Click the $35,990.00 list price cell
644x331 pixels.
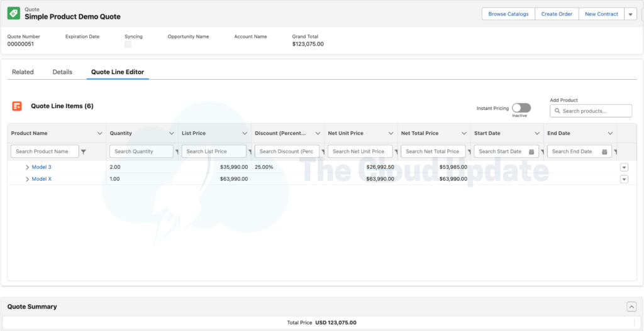[234, 167]
